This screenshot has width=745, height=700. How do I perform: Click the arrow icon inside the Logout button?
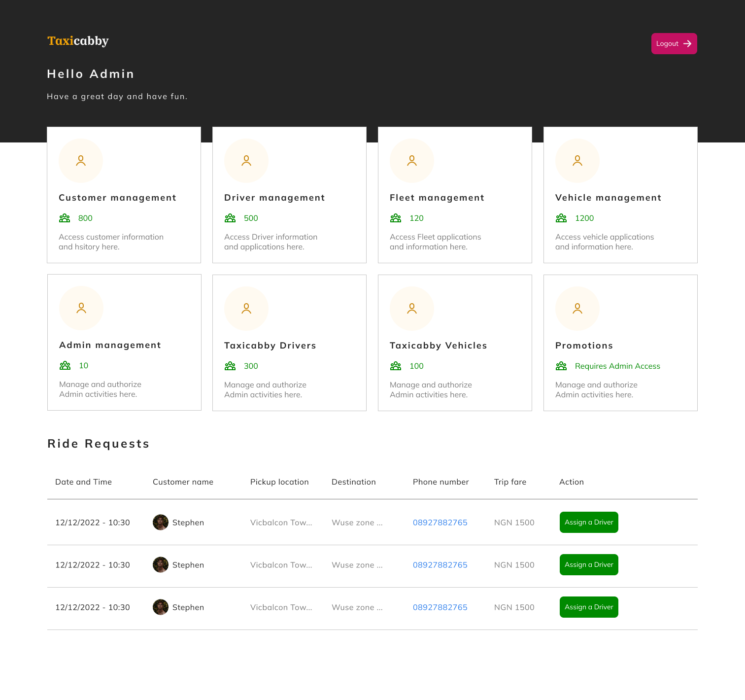click(x=688, y=43)
